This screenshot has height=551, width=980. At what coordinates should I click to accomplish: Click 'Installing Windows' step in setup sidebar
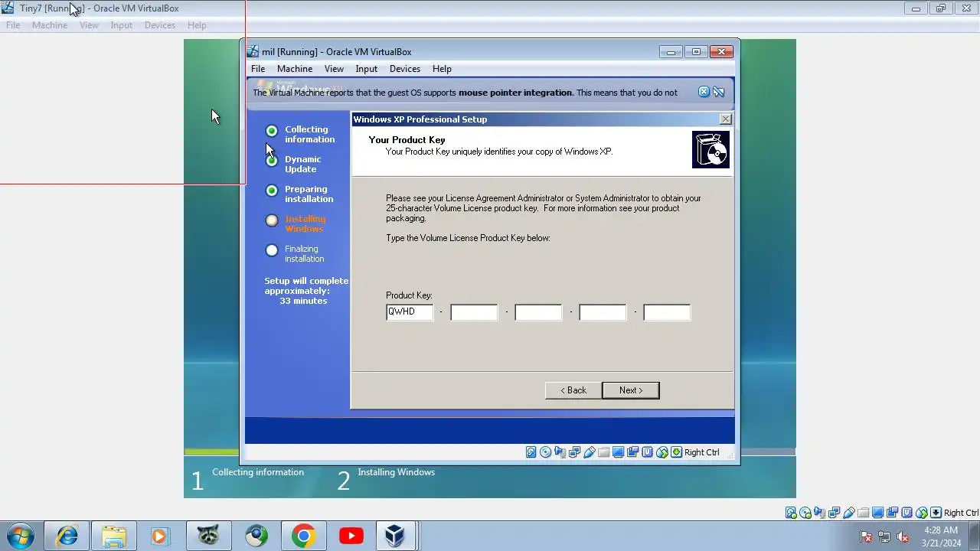pos(305,223)
